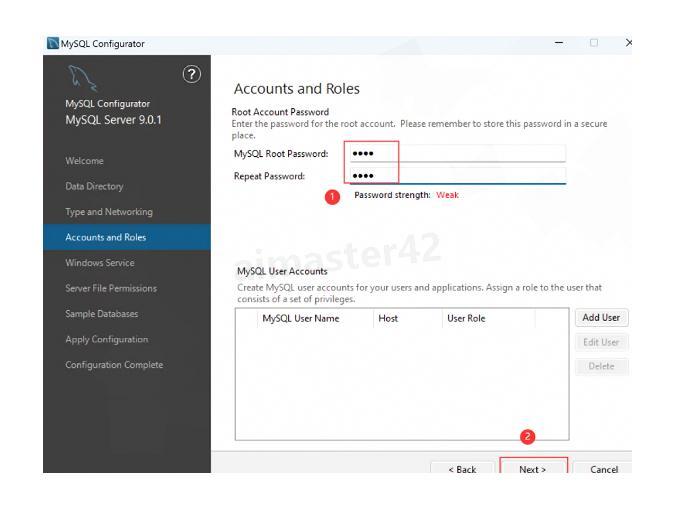Click the Root Account Password label

tap(280, 112)
